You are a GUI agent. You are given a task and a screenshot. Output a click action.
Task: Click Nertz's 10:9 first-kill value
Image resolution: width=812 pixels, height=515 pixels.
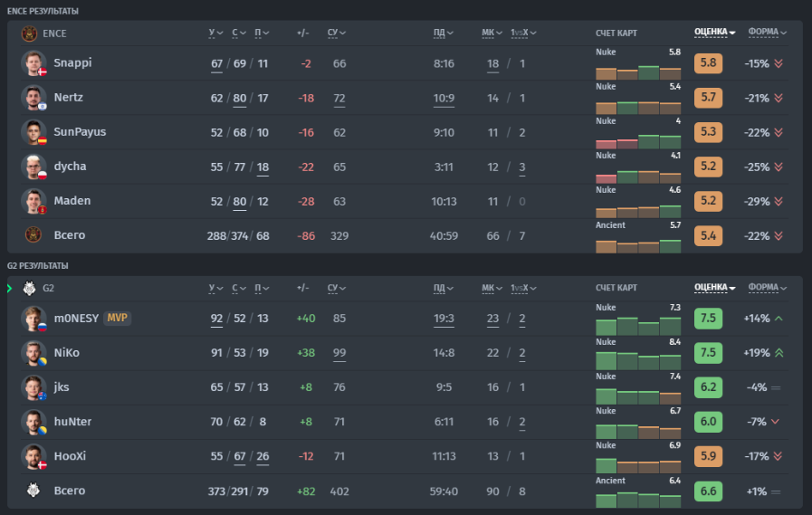click(444, 98)
